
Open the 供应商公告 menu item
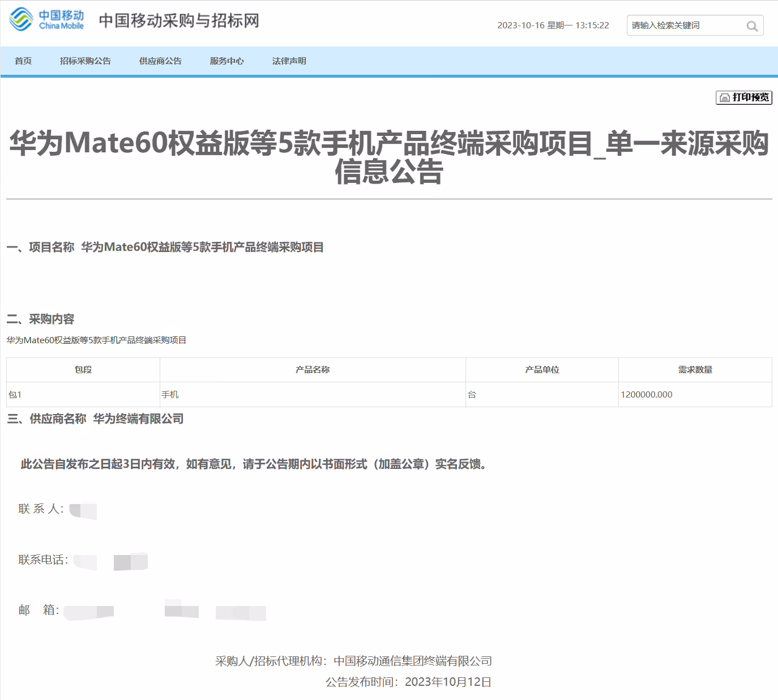[160, 61]
